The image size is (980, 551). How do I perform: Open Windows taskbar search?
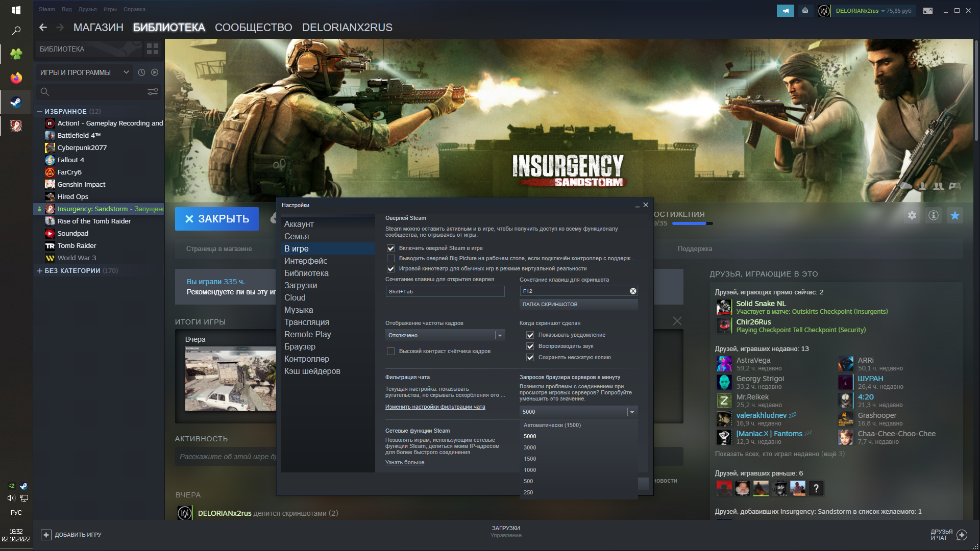point(16,31)
